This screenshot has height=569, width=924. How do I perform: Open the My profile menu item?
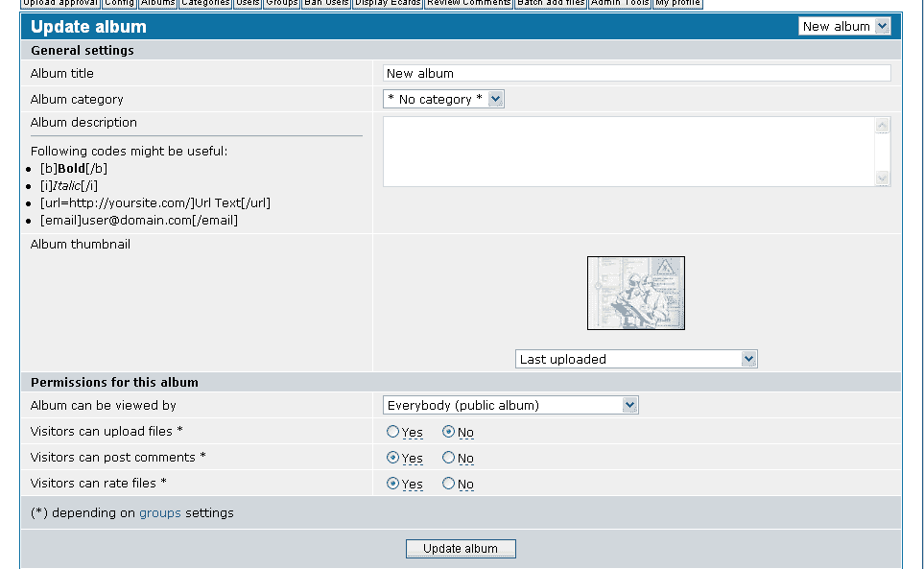click(x=677, y=3)
